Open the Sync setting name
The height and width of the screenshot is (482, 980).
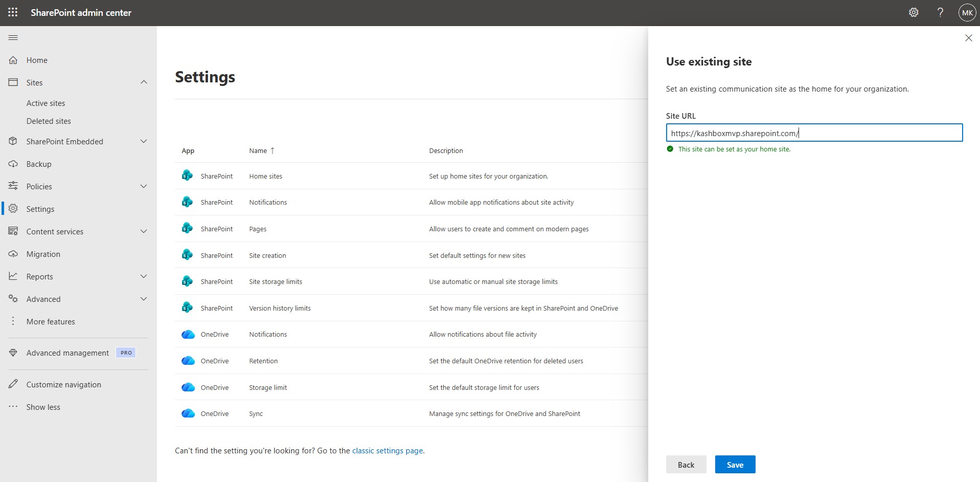[256, 413]
